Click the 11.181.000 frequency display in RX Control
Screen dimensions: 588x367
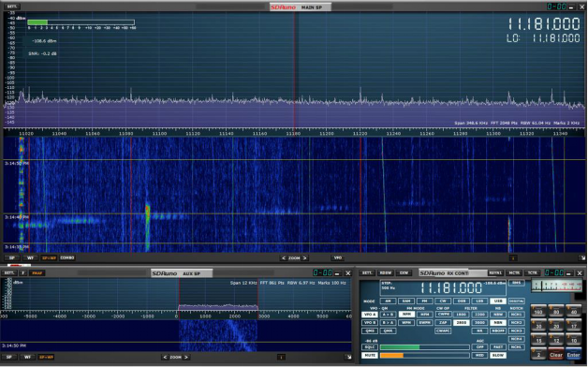click(450, 288)
